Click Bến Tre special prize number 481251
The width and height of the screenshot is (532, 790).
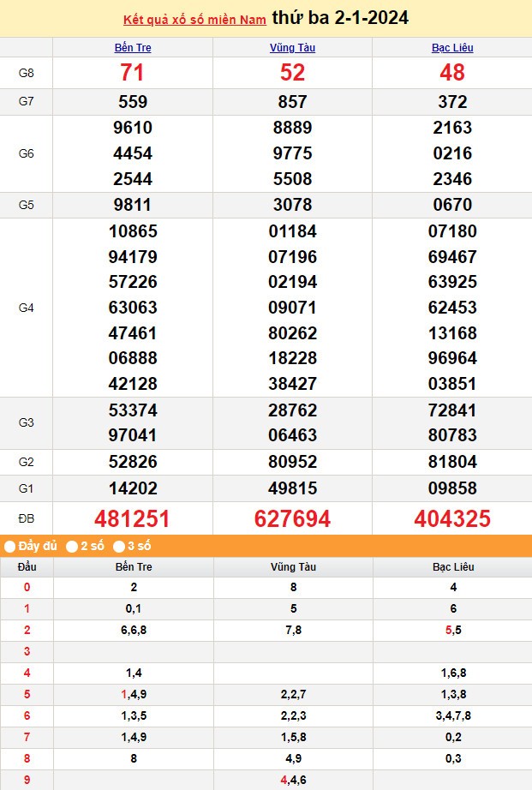[133, 518]
